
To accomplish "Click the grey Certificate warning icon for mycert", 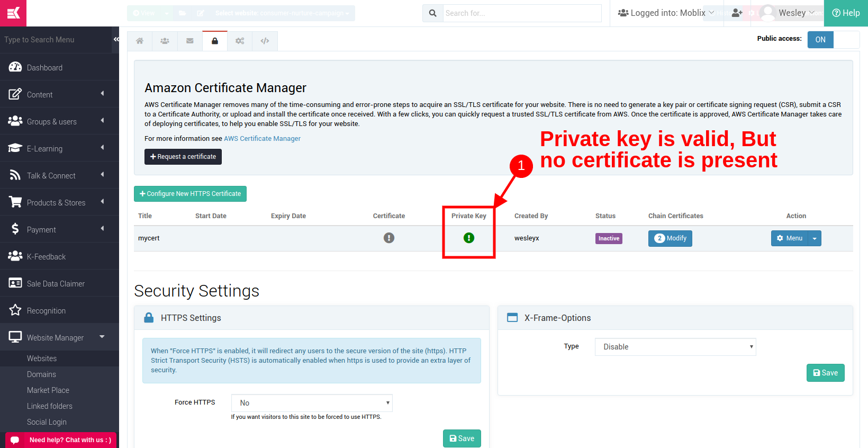I will pyautogui.click(x=389, y=238).
